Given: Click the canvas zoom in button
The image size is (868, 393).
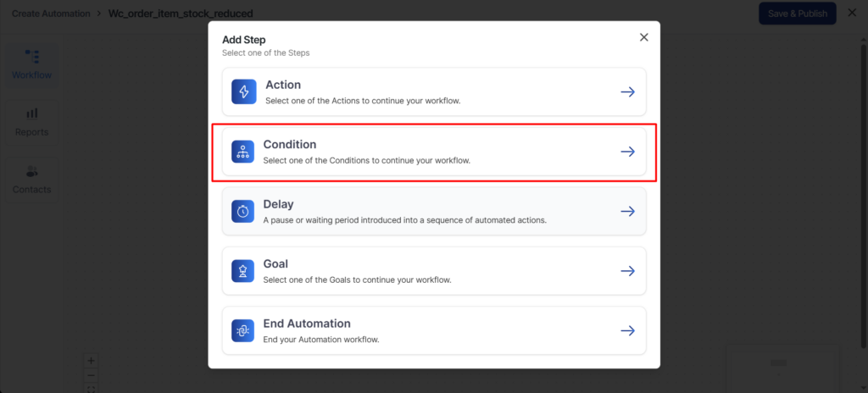Looking at the screenshot, I should pos(92,360).
